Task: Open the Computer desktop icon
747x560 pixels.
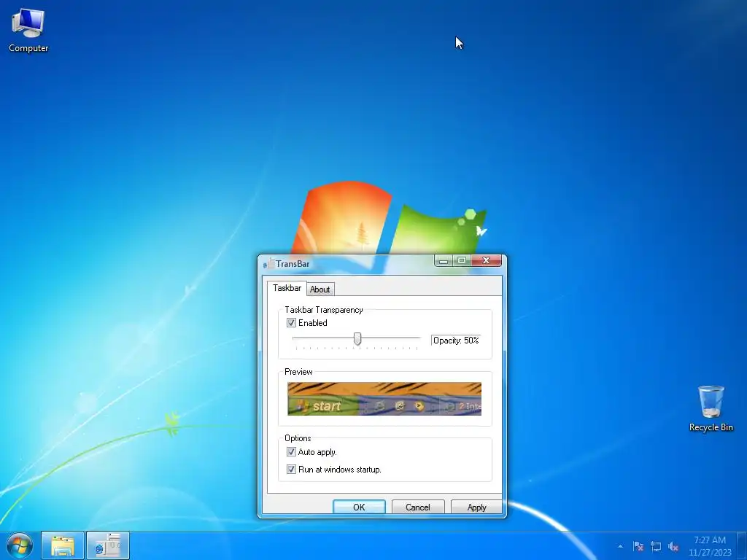Action: point(28,31)
